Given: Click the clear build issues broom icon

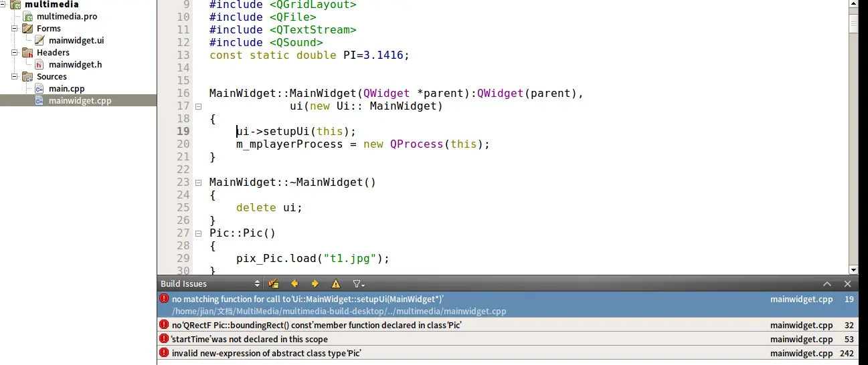Looking at the screenshot, I should coord(273,283).
